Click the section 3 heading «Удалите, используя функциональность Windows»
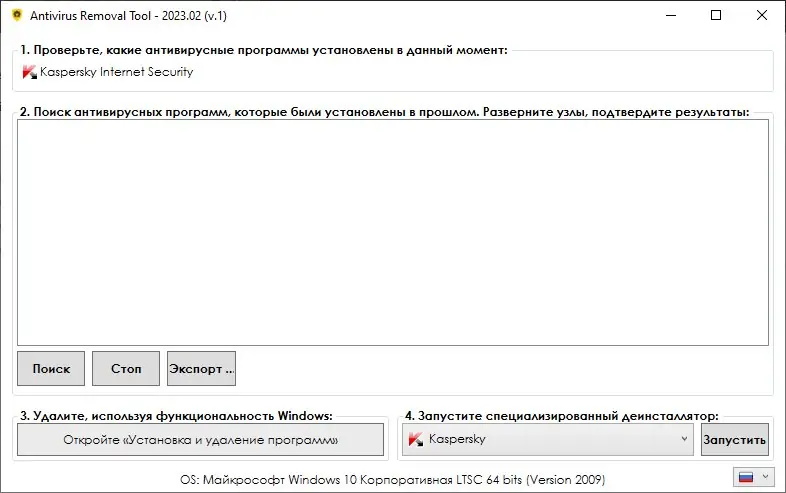 coord(176,416)
